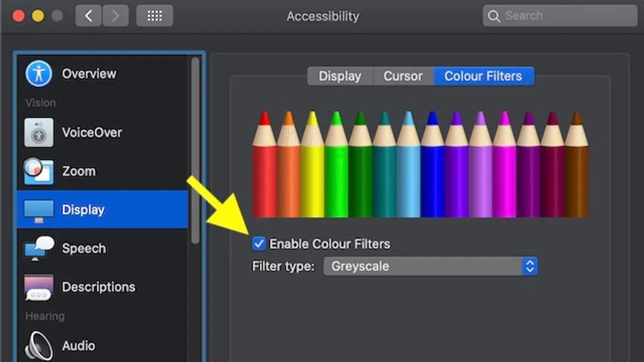
Task: Click the Audio speaker icon
Action: (39, 346)
